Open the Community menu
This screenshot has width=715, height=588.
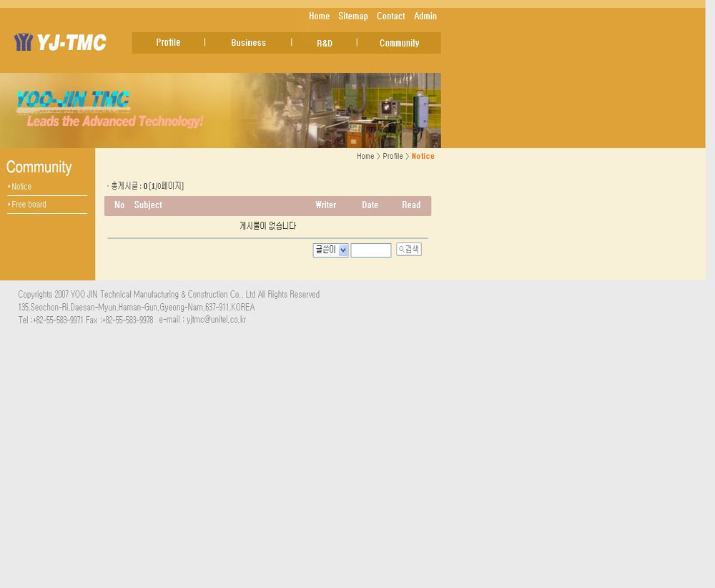click(399, 43)
